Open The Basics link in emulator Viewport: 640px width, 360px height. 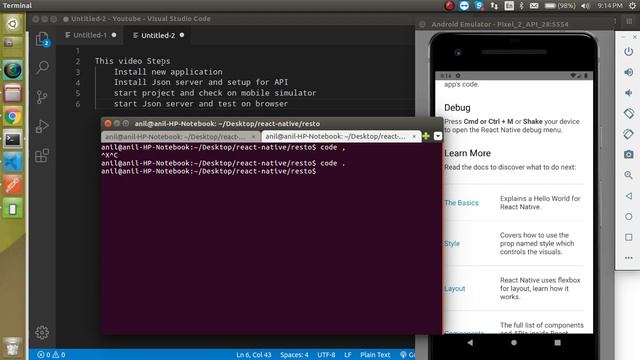(461, 203)
